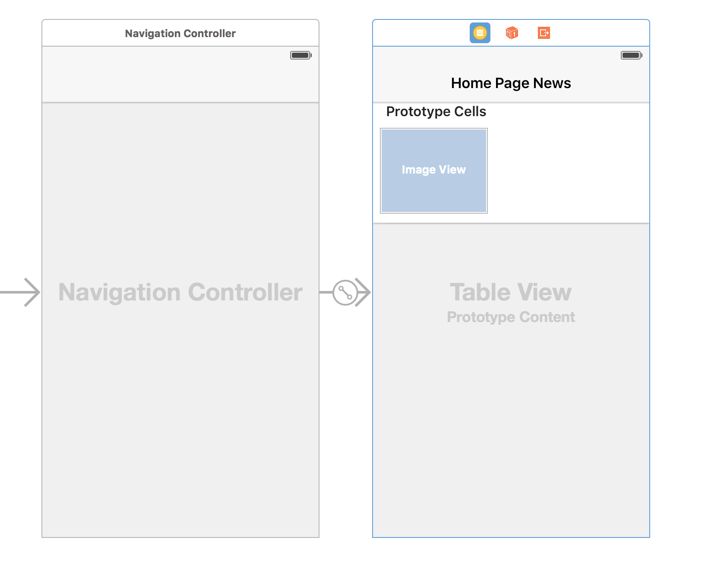Click the segue arrowhead pointing to Table View
Image resolution: width=708 pixels, height=588 pixels.
tap(363, 292)
